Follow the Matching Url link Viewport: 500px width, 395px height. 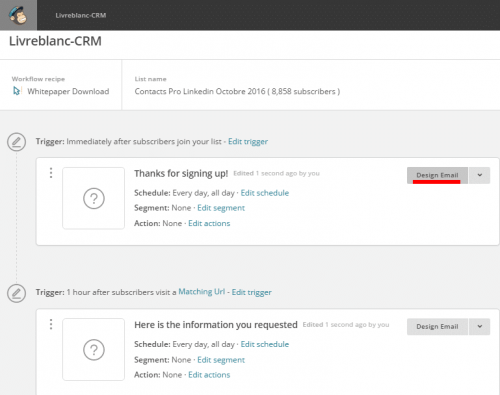[202, 292]
